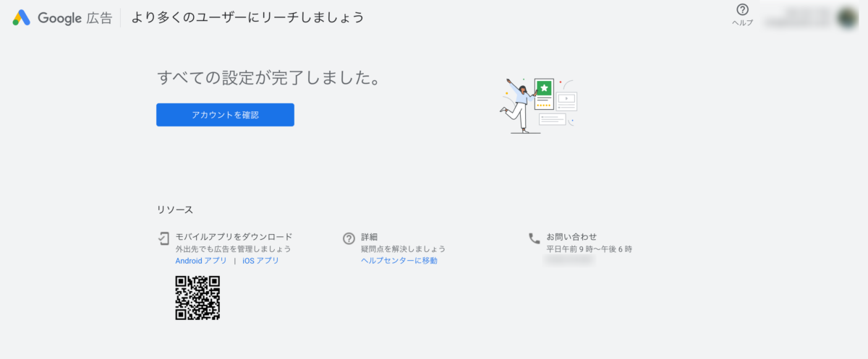Open the iOS アプリ link
Screen dimensions: 868x359
260,261
